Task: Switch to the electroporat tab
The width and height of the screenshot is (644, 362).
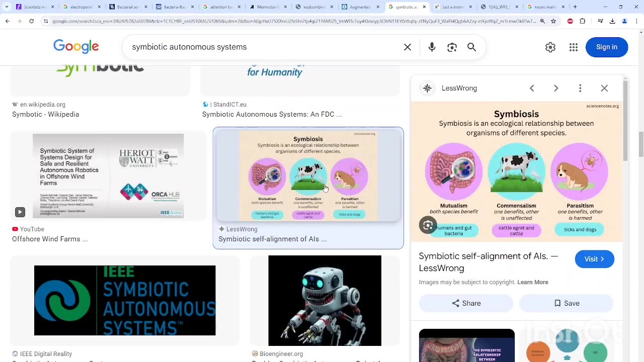Action: click(x=82, y=7)
